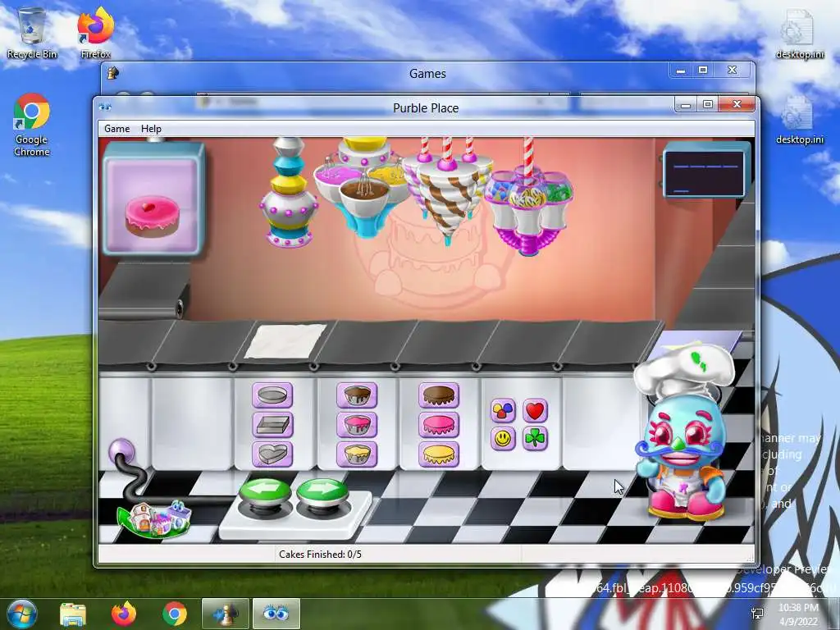Screen dimensions: 840x630
Task: Launch Chrome from the taskbar
Action: [175, 614]
